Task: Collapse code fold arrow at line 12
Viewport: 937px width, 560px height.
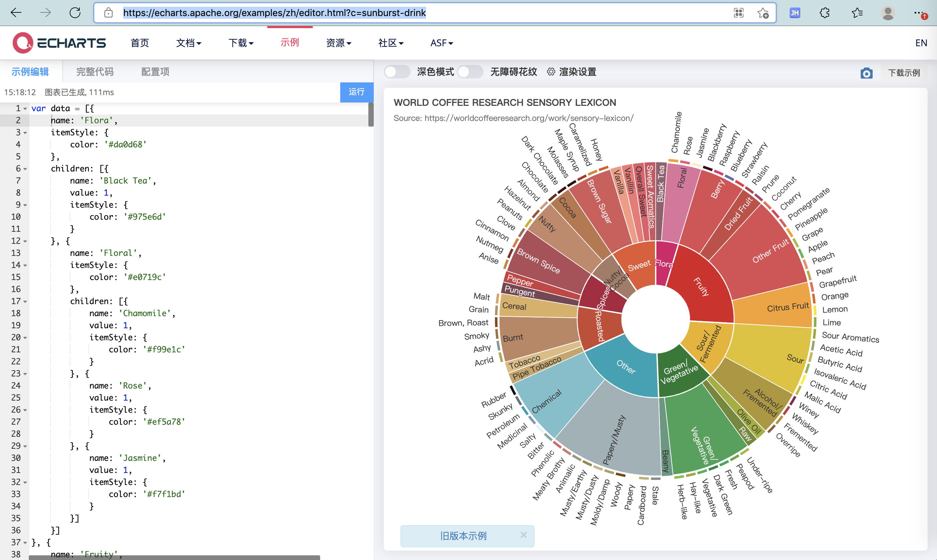Action: point(25,241)
